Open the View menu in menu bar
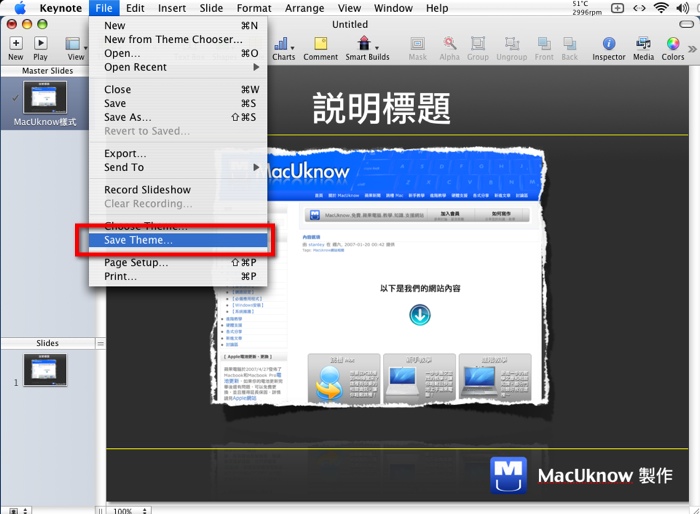Viewport: 700px width, 514px height. pos(349,8)
